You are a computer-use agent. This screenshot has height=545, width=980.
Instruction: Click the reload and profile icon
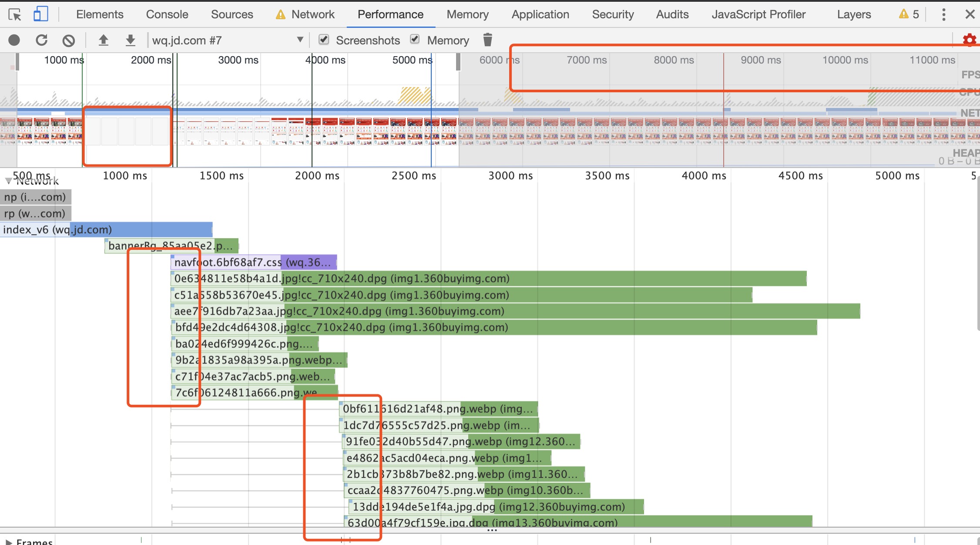[x=42, y=40]
